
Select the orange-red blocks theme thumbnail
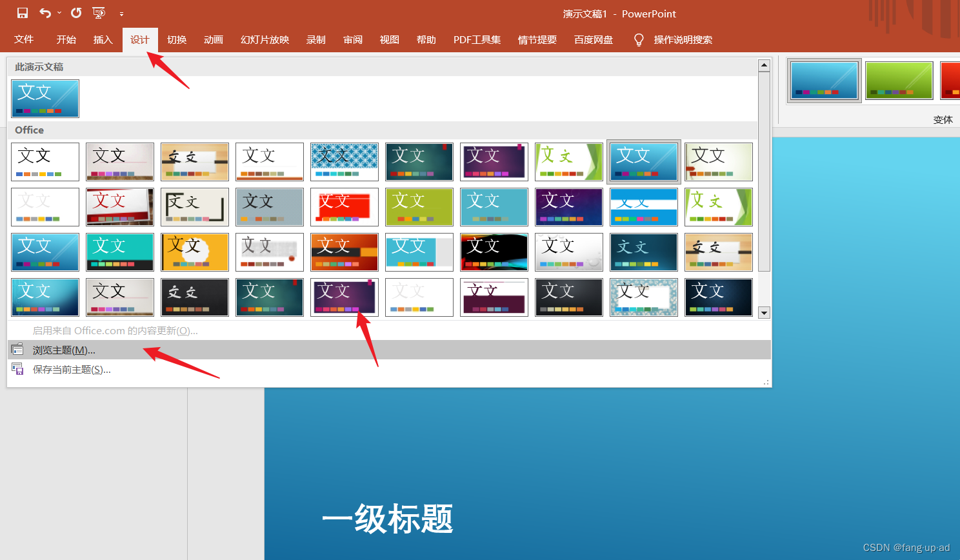coord(345,252)
